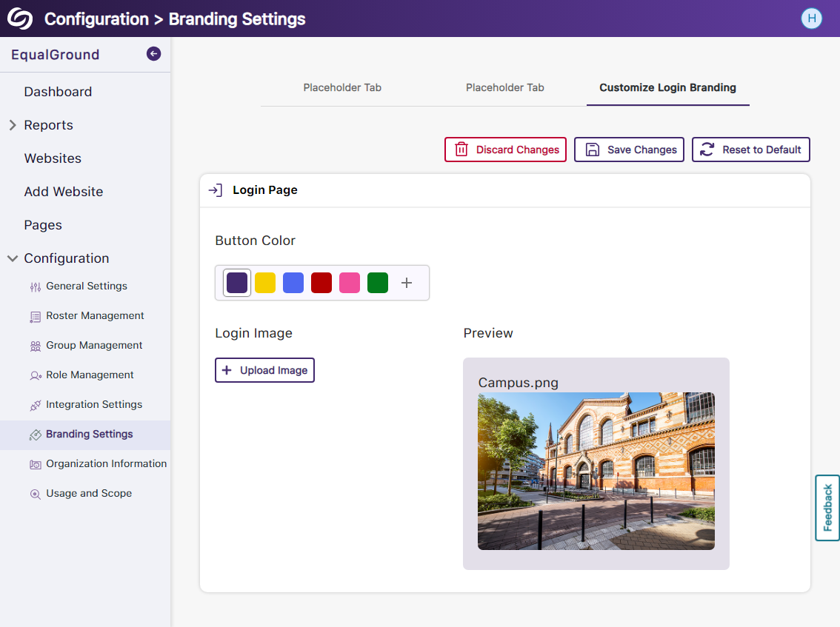Click the Branding Settings paintbrush icon

tap(36, 434)
